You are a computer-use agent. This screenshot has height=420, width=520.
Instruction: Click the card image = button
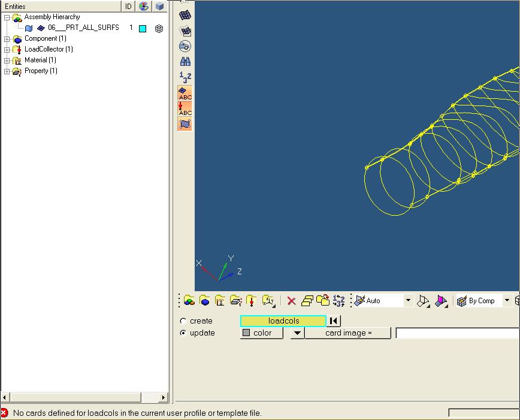tap(348, 333)
